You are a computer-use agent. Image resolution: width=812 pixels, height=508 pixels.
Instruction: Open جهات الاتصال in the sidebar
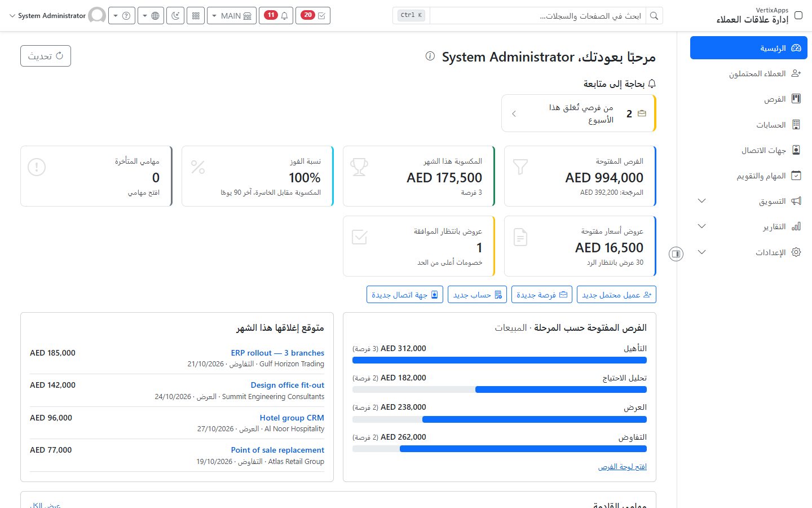(749, 150)
